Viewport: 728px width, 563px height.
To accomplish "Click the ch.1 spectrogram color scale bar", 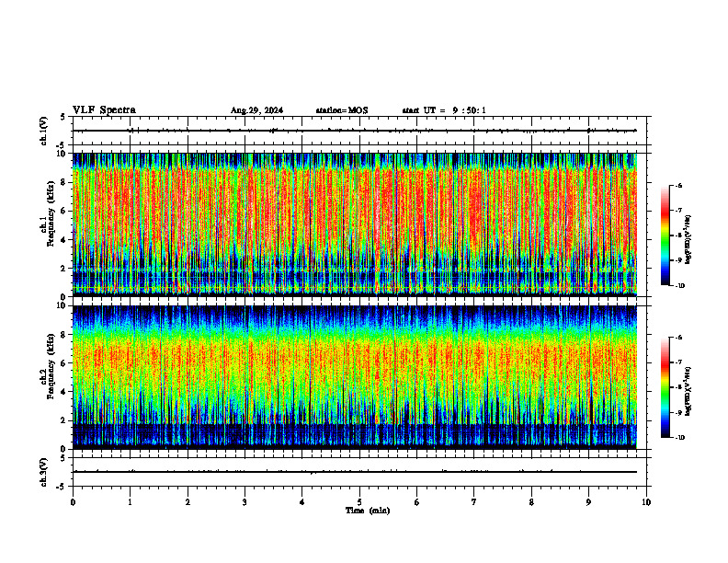I will point(665,236).
